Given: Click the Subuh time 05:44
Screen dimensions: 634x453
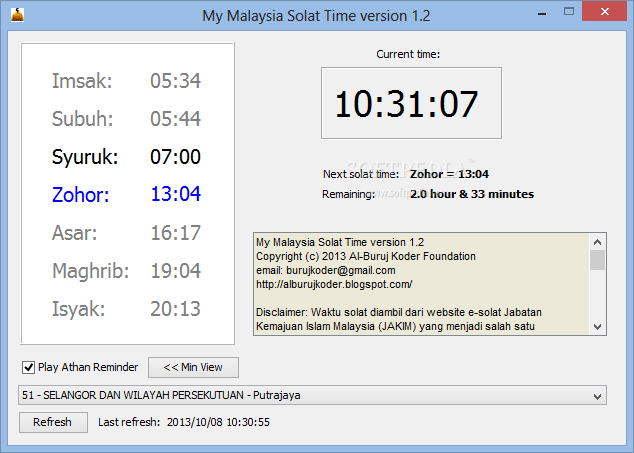Looking at the screenshot, I should tap(175, 119).
